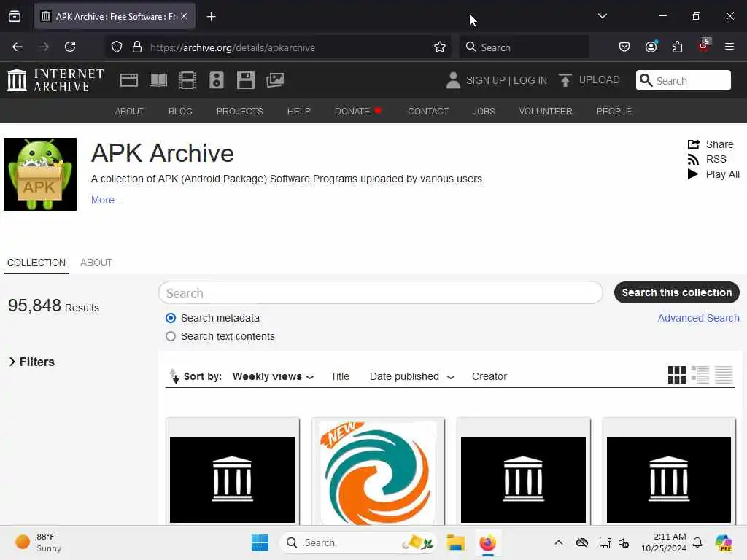
Task: Open Firefox View in tab bar
Action: 15,17
